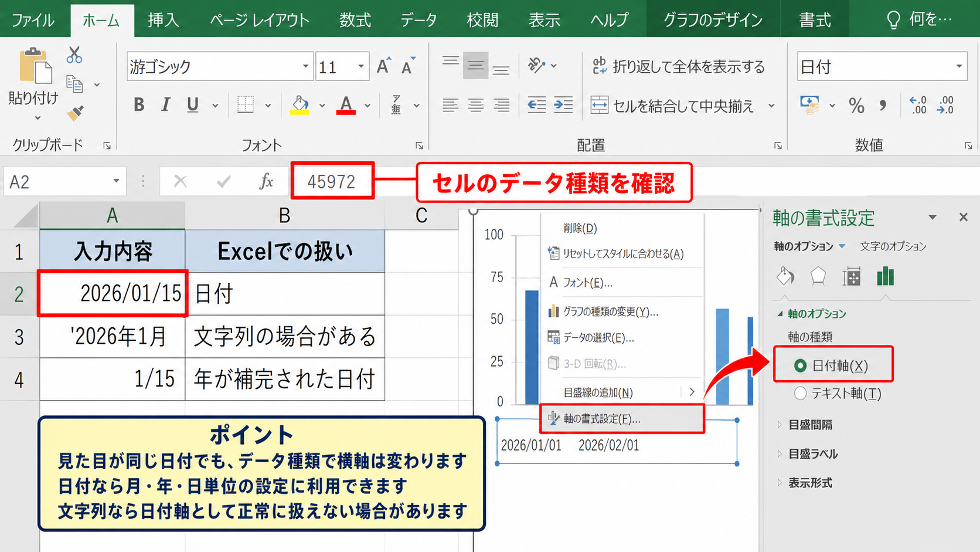Increase decimal places
Viewport: 980px width, 552px height.
(x=918, y=105)
